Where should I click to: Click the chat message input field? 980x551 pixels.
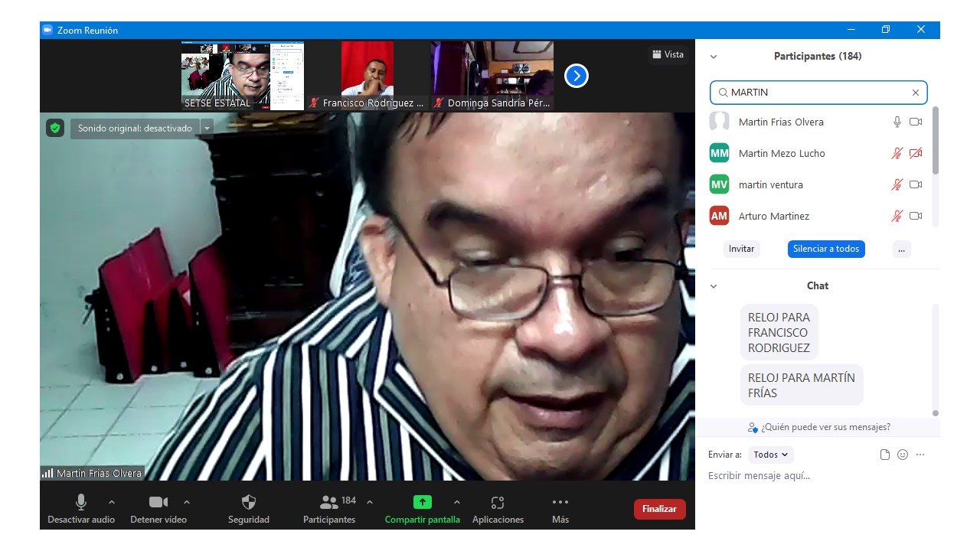coord(812,476)
